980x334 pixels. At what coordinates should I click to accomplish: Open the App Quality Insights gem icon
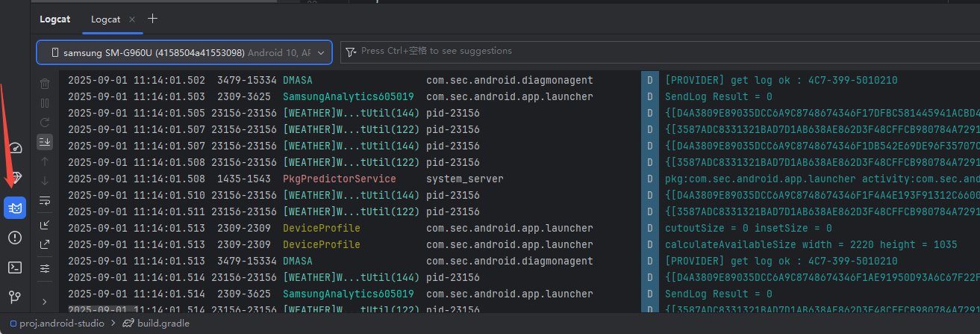[x=15, y=177]
